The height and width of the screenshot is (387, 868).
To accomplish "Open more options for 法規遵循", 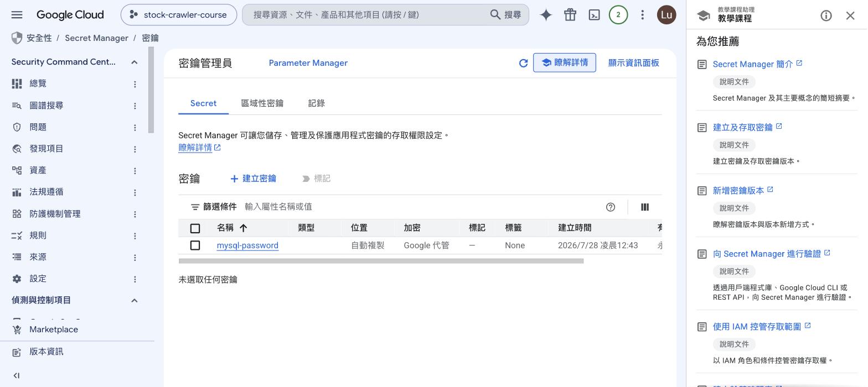I will click(135, 192).
